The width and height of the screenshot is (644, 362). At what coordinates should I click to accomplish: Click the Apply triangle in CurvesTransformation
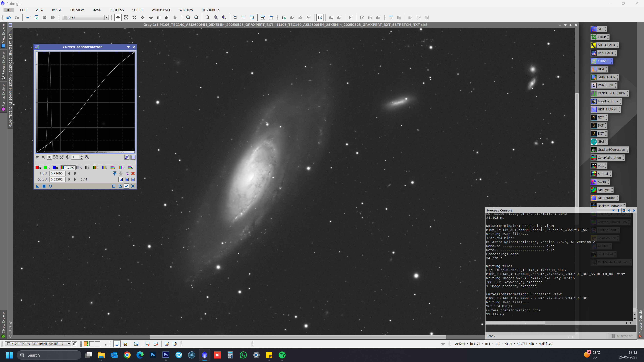point(38,186)
